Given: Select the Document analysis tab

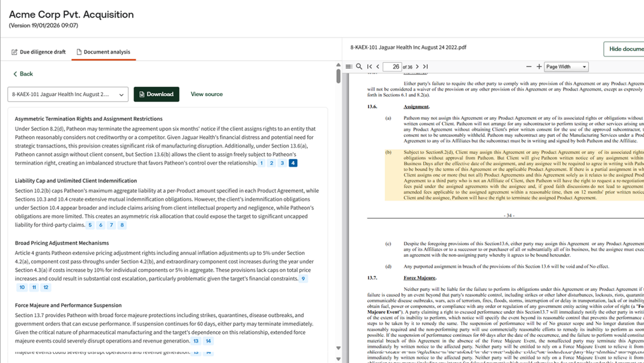Looking at the screenshot, I should pos(103,52).
